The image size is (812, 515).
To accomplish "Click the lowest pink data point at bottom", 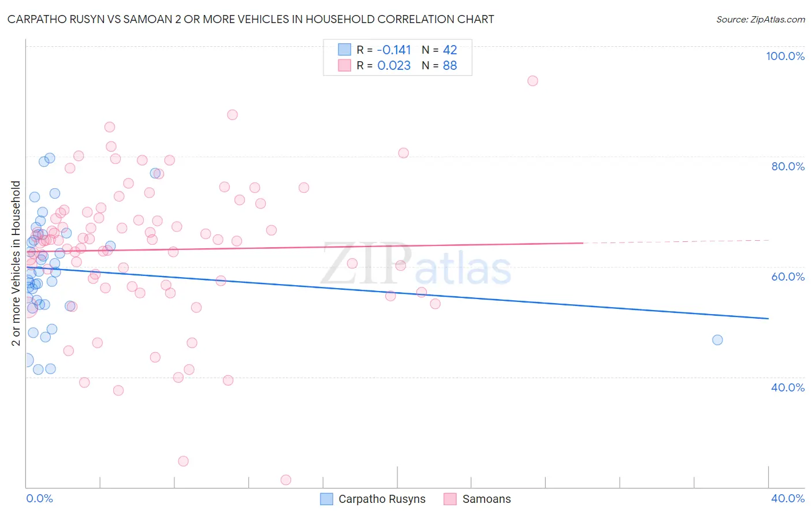I will pos(285,480).
